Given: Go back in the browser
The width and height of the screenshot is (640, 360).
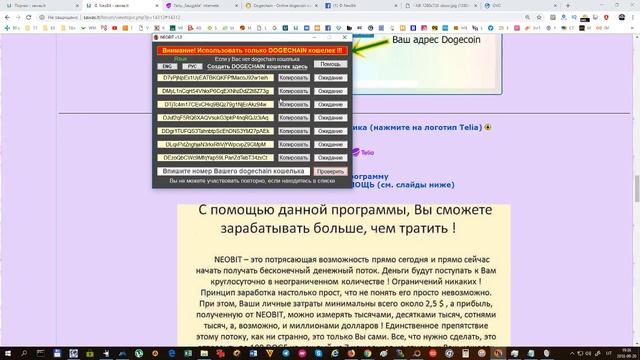Looking at the screenshot, I should coord(7,18).
